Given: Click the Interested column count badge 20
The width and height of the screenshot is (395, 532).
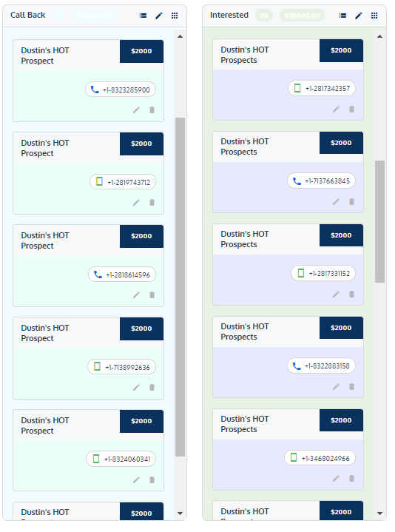Looking at the screenshot, I should coord(264,16).
